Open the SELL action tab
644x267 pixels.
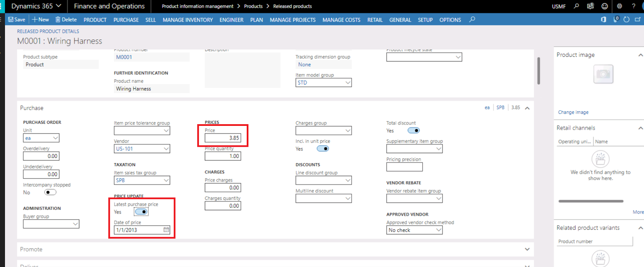[151, 20]
